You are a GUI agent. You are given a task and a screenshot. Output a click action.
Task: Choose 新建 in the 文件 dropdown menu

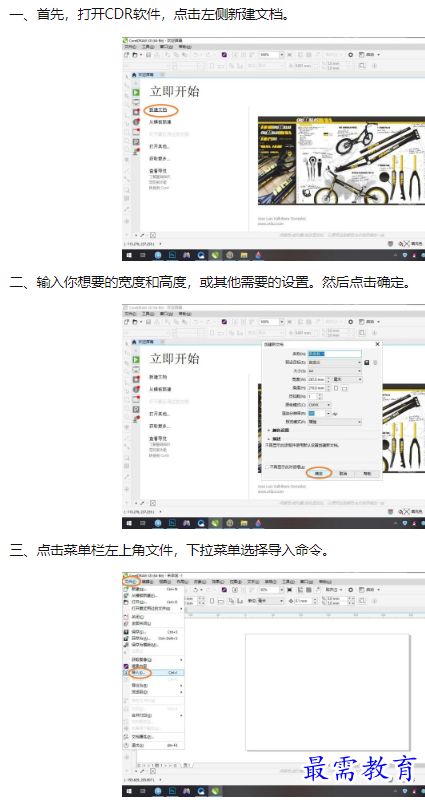154,589
